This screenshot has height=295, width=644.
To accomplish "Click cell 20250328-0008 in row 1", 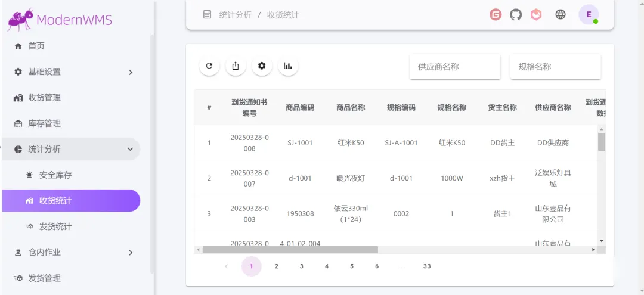I will 249,143.
